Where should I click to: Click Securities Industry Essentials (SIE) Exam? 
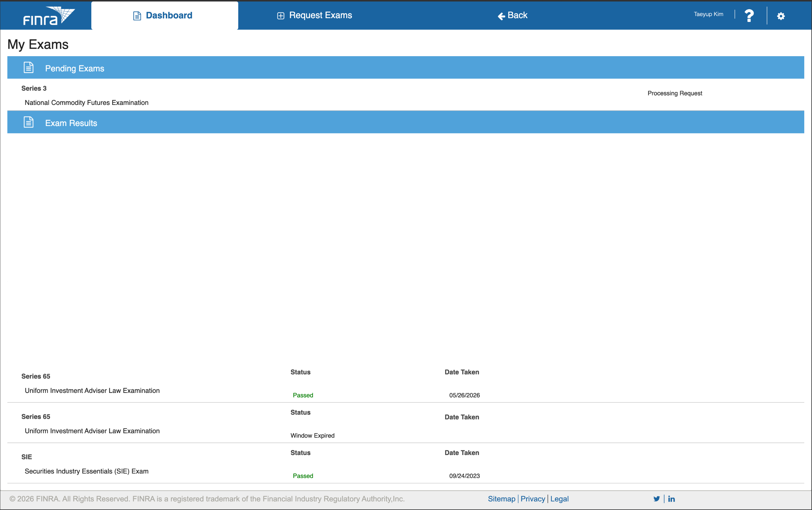coord(87,471)
